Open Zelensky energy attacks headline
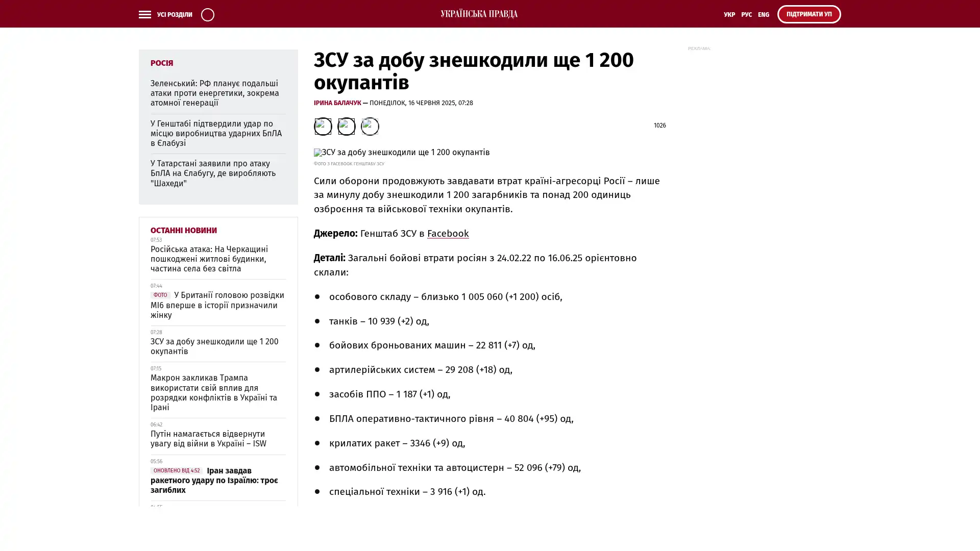Screen dimensions: 980x551 (214, 93)
